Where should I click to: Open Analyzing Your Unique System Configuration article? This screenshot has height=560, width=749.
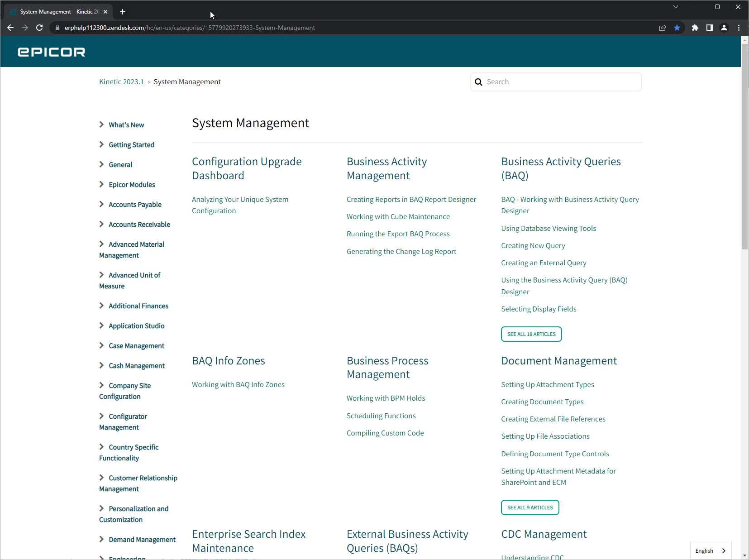[x=240, y=205]
